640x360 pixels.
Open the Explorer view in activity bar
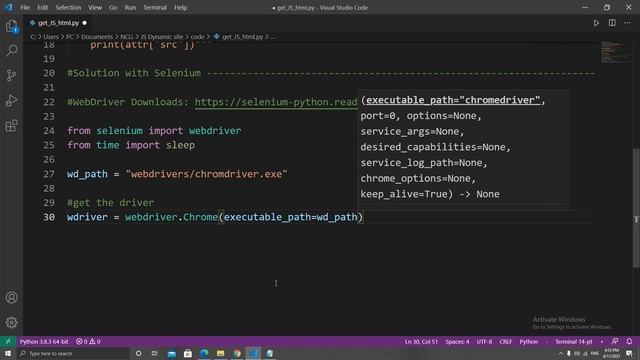[x=11, y=27]
